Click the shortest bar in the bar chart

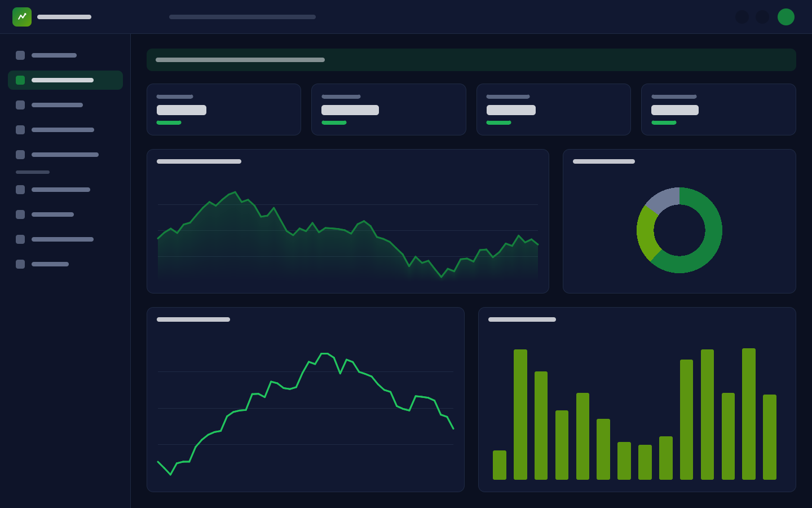coord(500,465)
